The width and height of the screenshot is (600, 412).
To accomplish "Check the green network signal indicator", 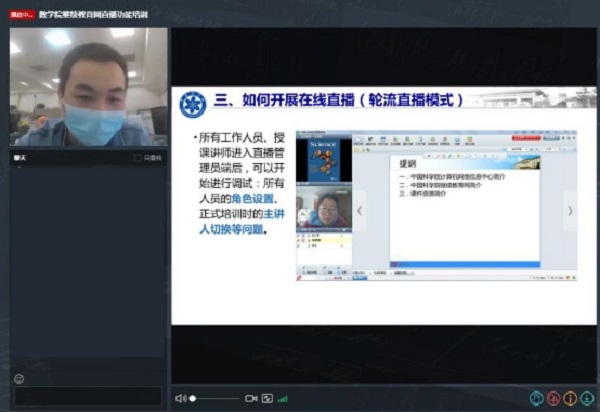I will tap(283, 398).
